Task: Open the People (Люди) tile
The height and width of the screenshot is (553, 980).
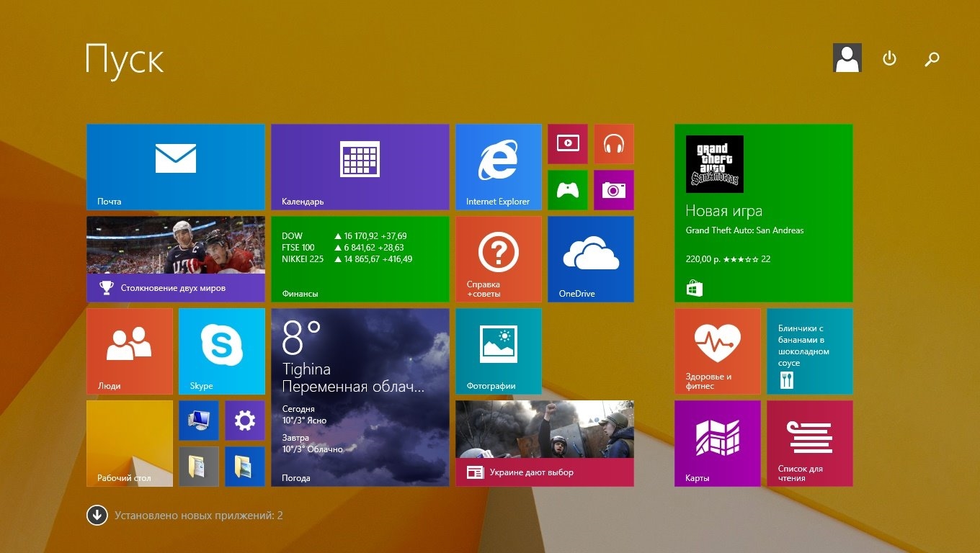Action: (129, 351)
